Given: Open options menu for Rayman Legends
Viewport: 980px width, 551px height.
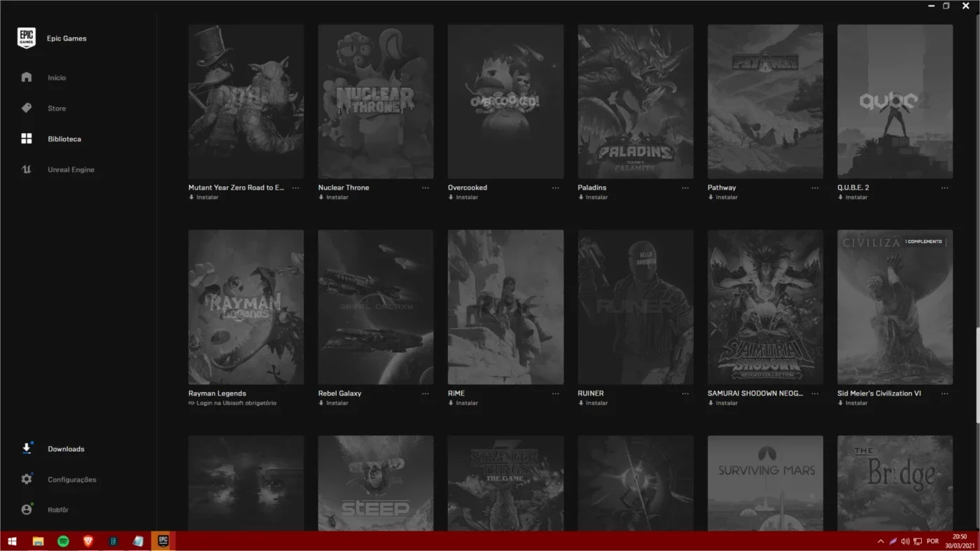Looking at the screenshot, I should 296,393.
